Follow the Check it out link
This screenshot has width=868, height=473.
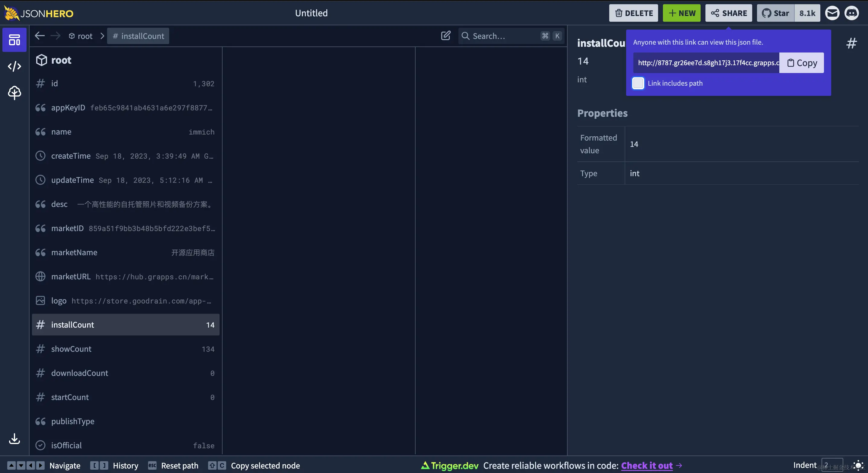tap(647, 465)
